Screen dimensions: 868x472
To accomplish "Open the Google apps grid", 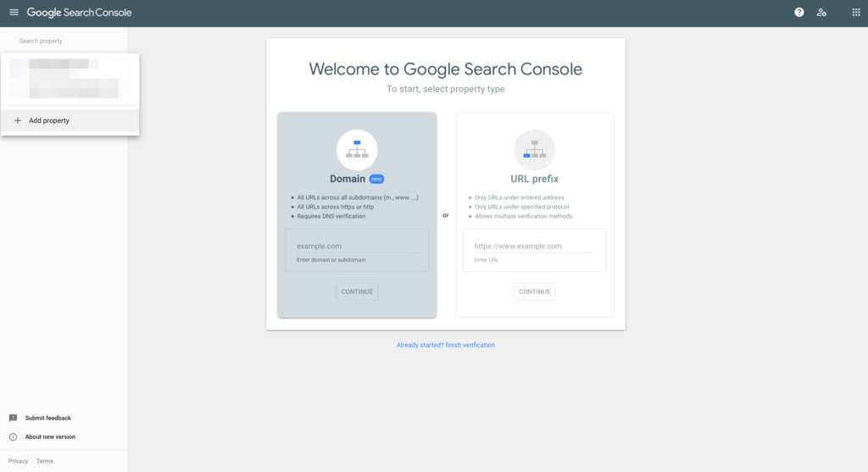I will (856, 12).
